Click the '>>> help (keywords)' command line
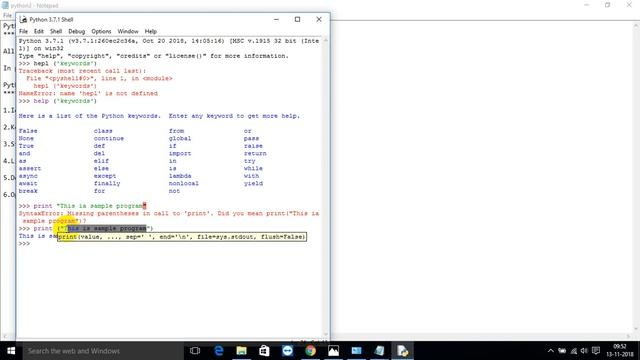Screen dimensions: 640x360 pos(58,101)
